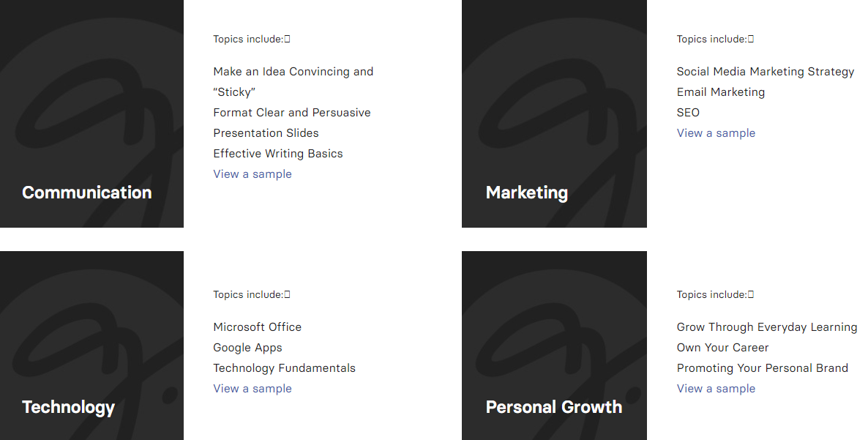Click View a sample under Communication topics
Image resolution: width=868 pixels, height=440 pixels.
pos(252,174)
